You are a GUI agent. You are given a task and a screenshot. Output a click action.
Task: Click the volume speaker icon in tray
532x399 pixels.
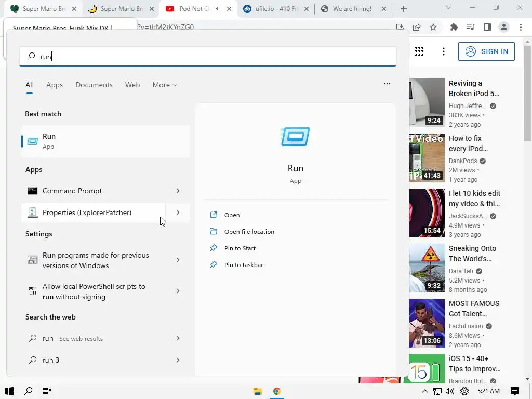tap(449, 391)
